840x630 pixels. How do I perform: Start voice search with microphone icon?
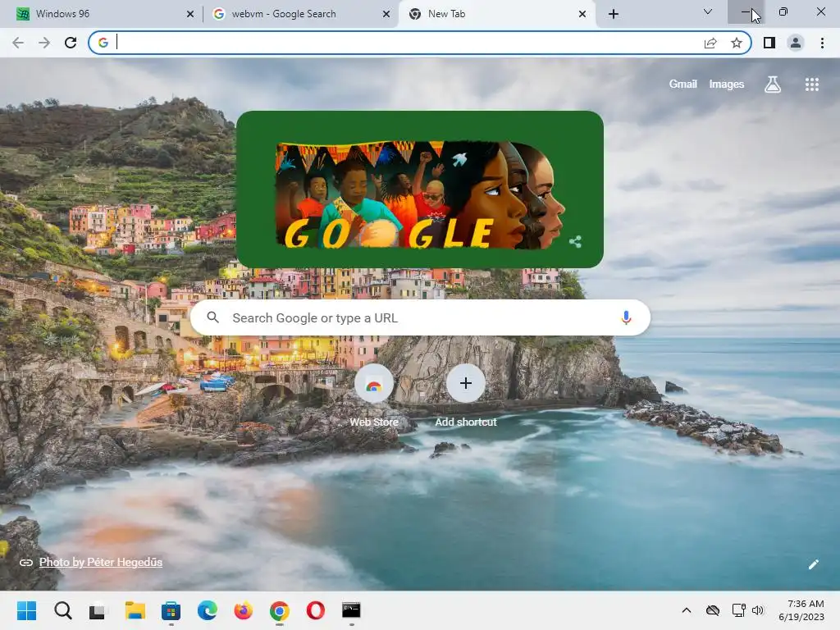click(x=626, y=317)
